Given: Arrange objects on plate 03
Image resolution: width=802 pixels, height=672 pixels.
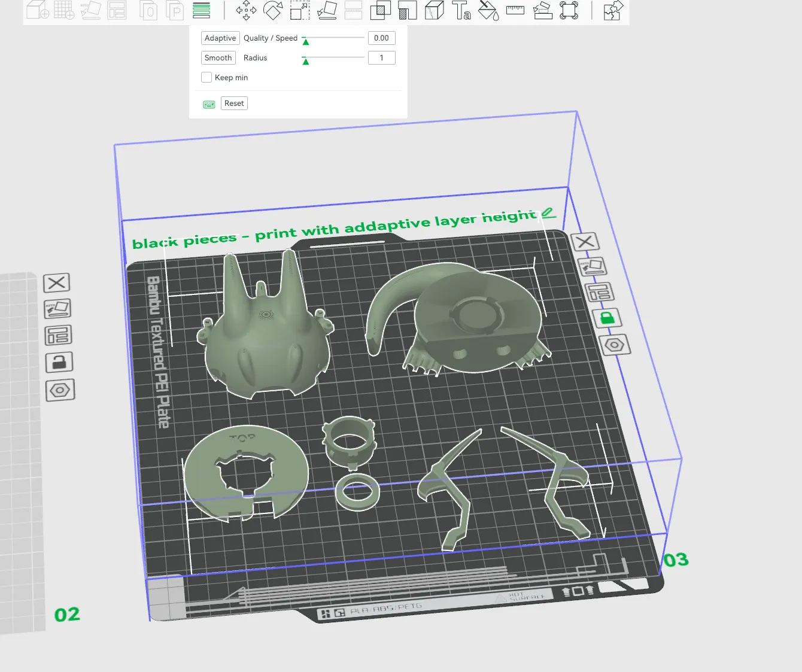Looking at the screenshot, I should 599,292.
